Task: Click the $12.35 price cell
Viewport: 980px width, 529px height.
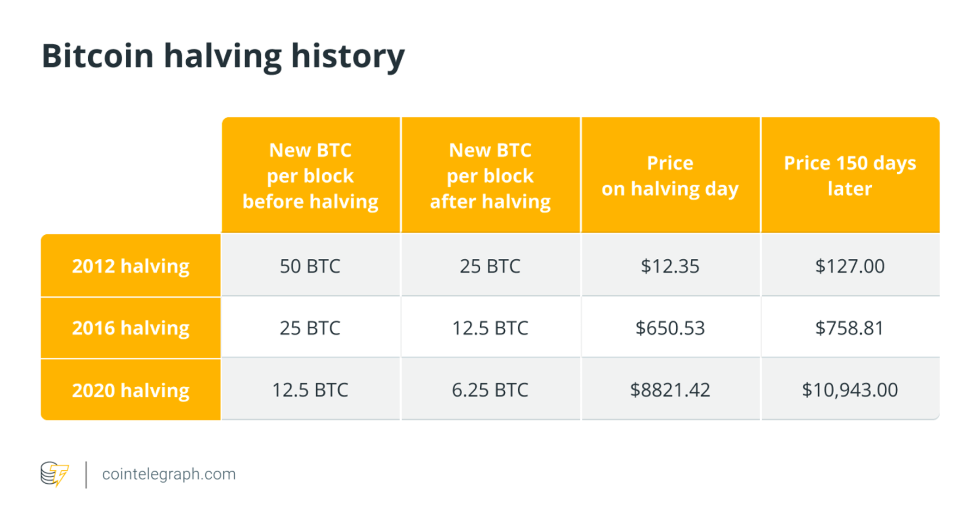Action: click(670, 266)
